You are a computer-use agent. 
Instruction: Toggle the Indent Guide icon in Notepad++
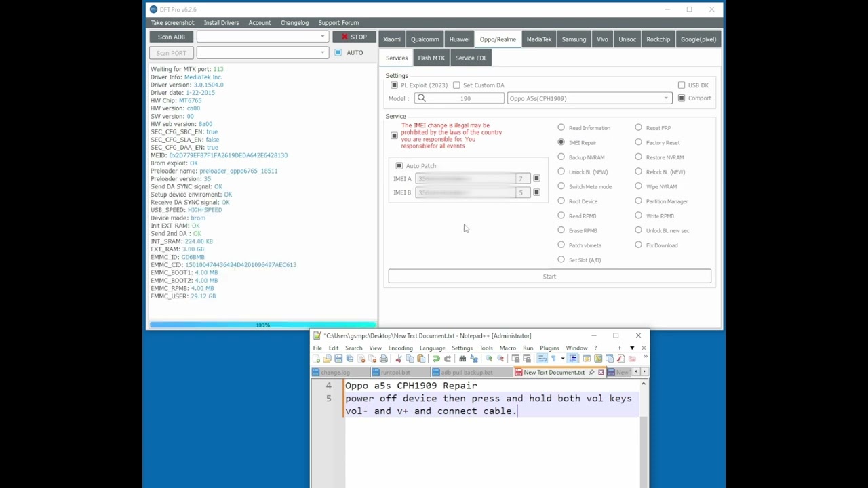[573, 359]
